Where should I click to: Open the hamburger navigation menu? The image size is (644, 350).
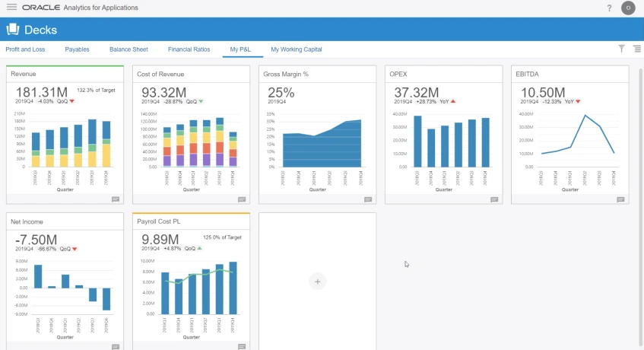point(11,7)
